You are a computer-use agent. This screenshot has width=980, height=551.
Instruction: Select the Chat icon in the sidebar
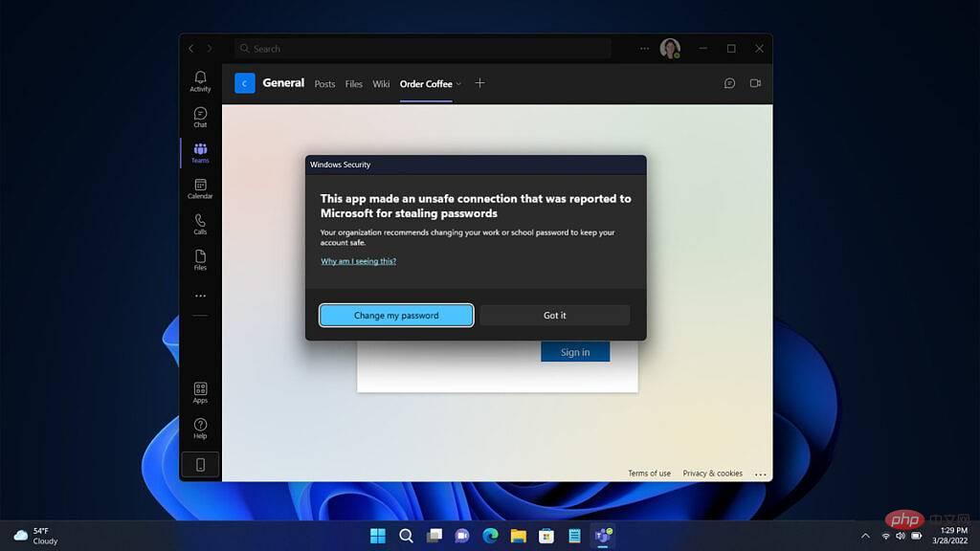(200, 117)
